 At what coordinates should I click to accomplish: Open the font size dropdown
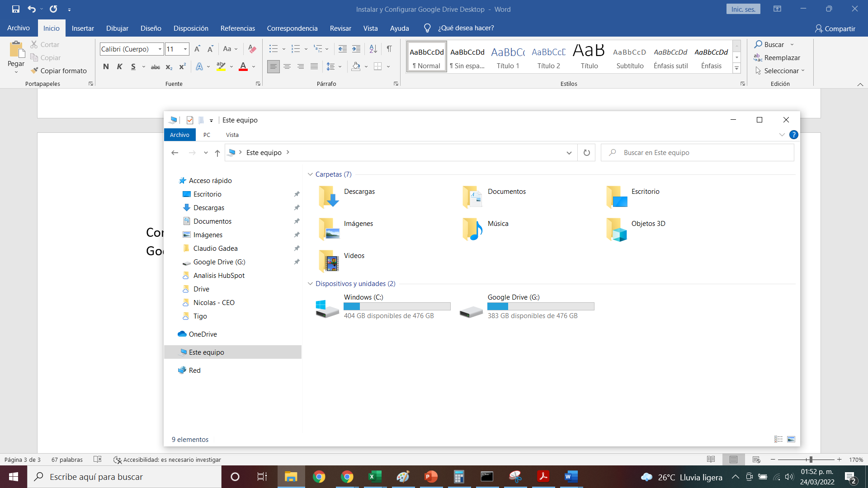tap(185, 49)
